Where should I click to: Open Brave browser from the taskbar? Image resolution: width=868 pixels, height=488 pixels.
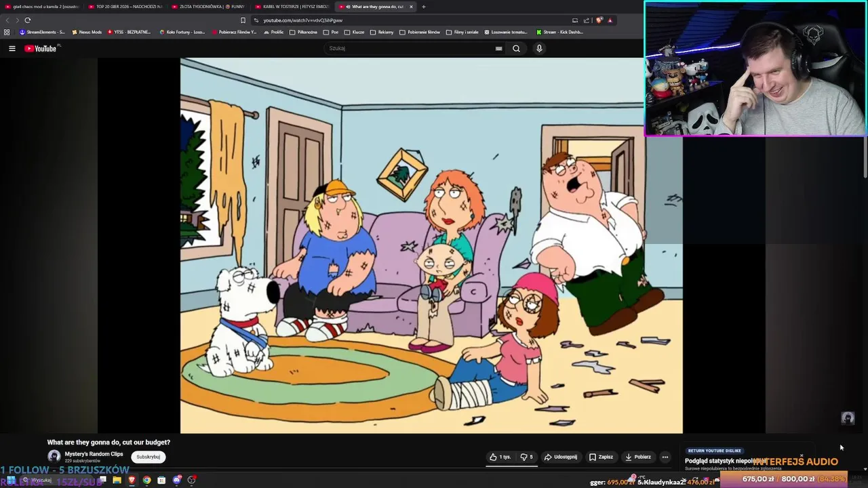tap(132, 481)
